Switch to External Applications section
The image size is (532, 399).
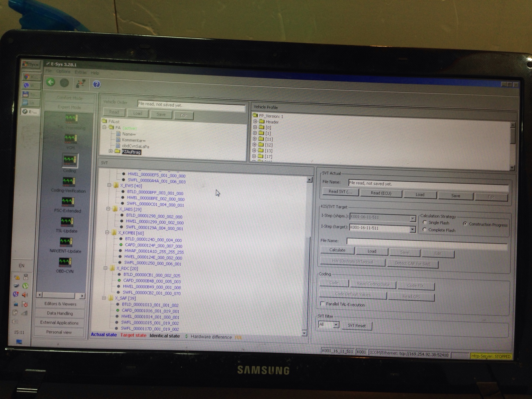click(59, 322)
